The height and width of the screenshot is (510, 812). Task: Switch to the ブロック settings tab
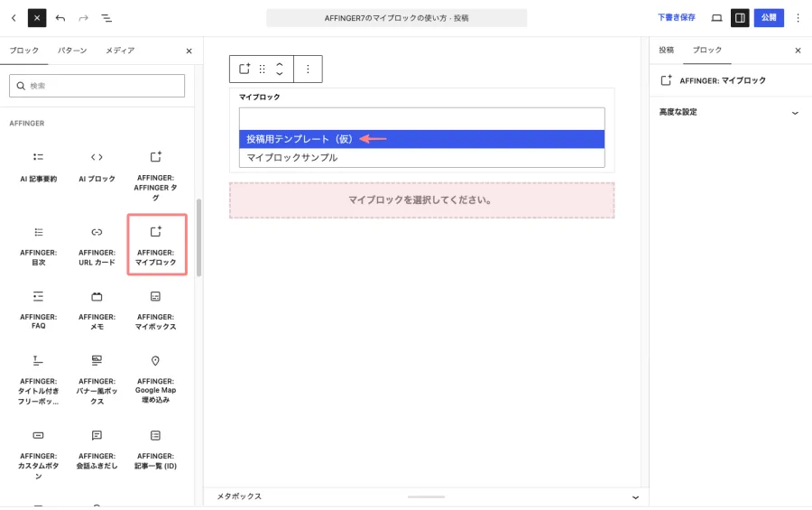[706, 51]
